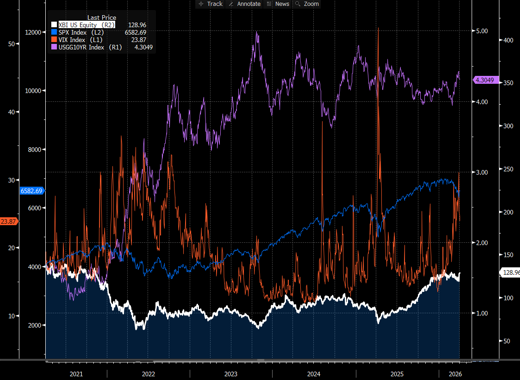Click the white XBI US Equity swatch
The image size is (520, 381).
(54, 25)
